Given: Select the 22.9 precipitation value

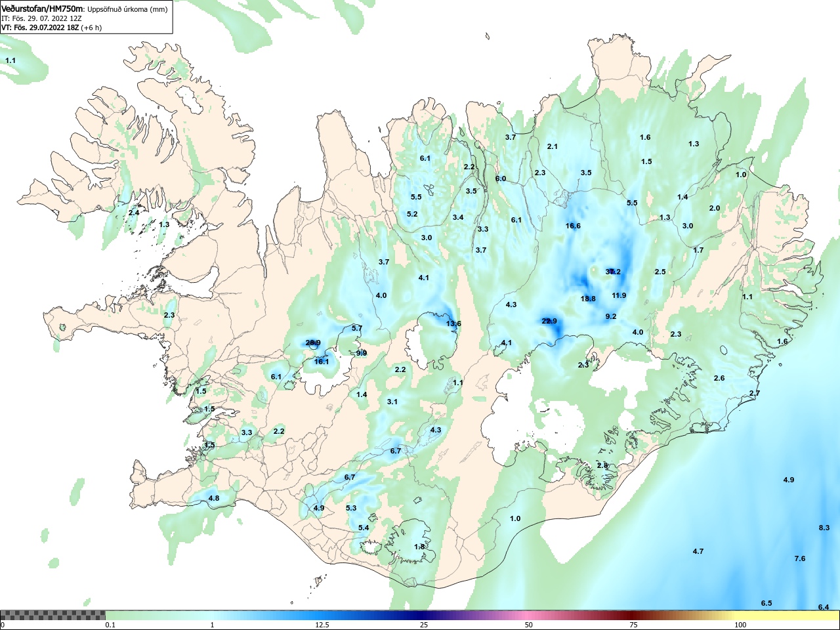Looking at the screenshot, I should point(549,321).
